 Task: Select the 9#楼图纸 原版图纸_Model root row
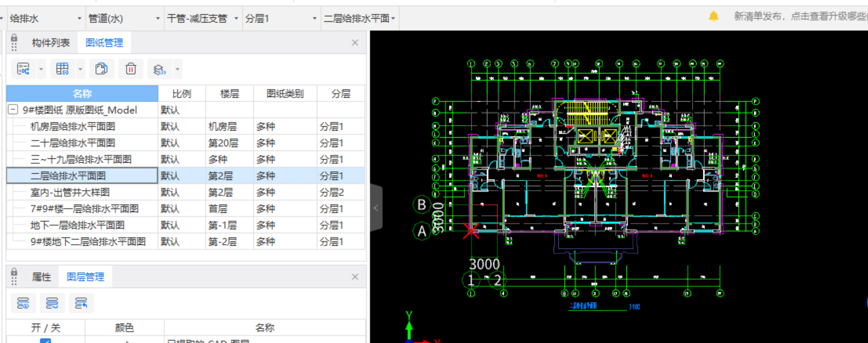(186, 110)
